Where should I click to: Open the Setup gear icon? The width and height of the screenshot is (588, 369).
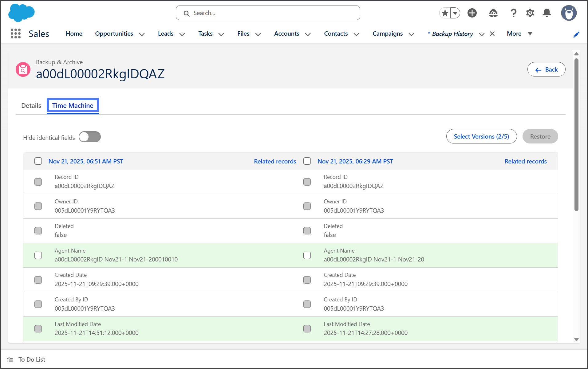coord(530,13)
